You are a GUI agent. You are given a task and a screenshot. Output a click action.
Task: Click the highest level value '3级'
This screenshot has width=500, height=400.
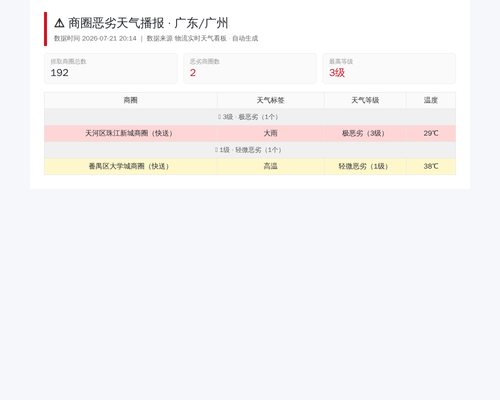337,73
